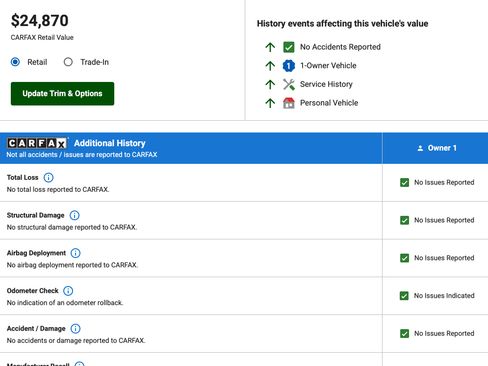Click Odometer Check row green checkmark

point(404,296)
